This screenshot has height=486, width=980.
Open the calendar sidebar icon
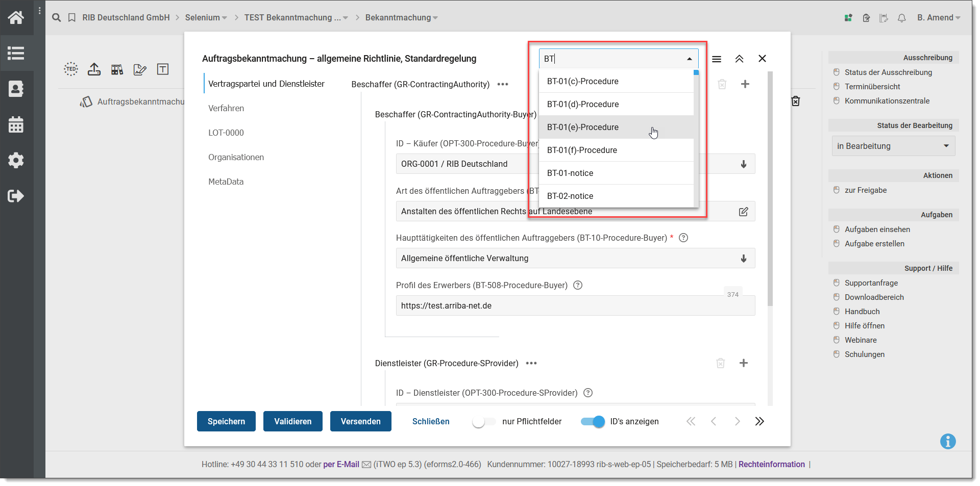16,124
